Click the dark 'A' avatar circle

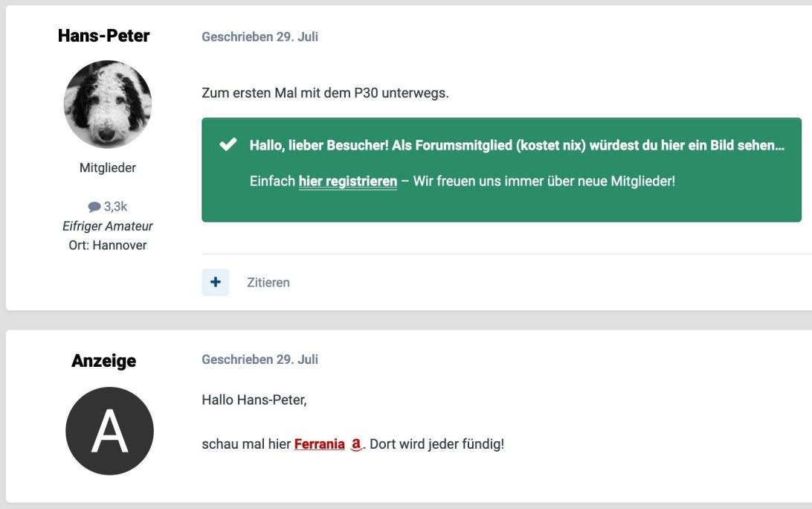(x=109, y=431)
